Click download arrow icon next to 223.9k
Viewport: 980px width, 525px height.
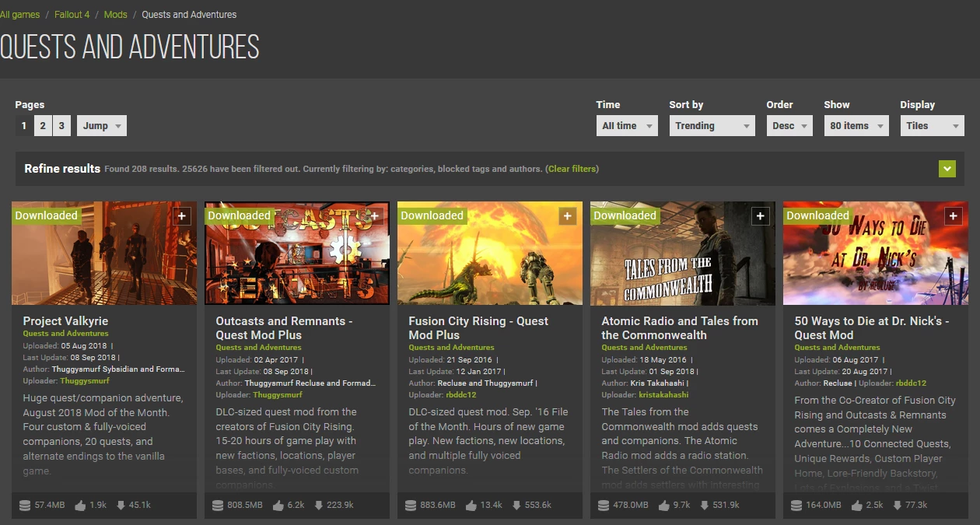click(x=318, y=506)
